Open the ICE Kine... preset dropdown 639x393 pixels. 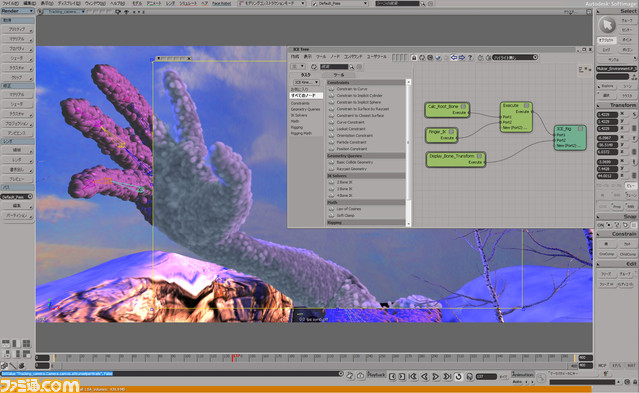pos(306,82)
